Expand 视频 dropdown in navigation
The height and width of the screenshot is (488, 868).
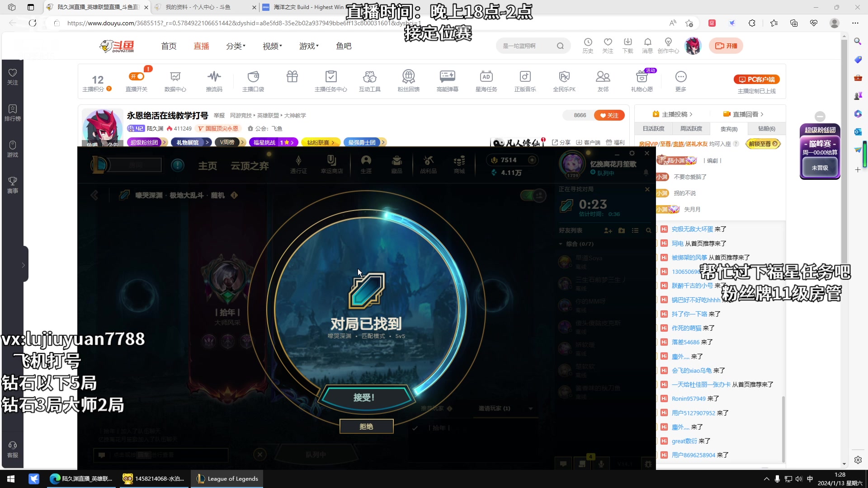(x=272, y=46)
